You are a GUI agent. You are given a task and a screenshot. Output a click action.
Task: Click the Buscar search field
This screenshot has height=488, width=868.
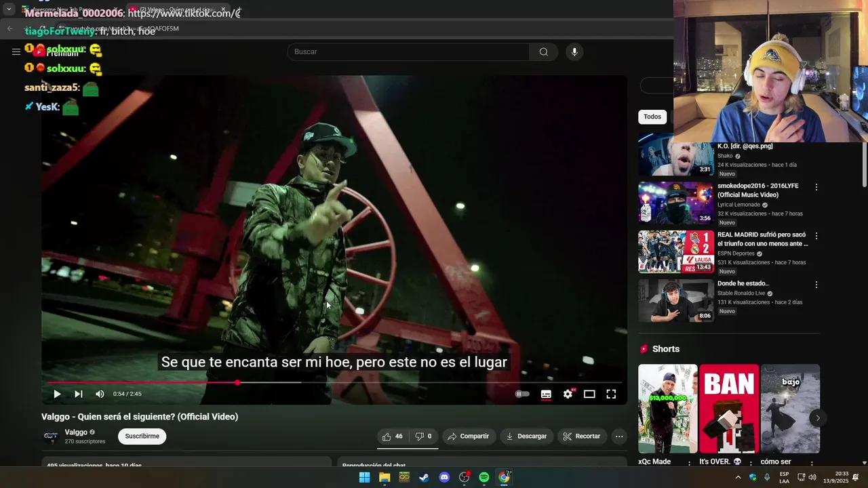pos(408,52)
